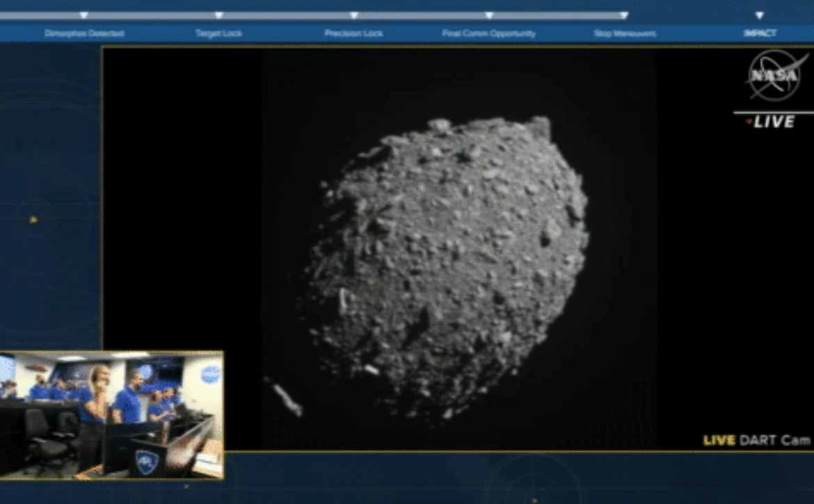Select triangle marker above Target Lock

[219, 15]
